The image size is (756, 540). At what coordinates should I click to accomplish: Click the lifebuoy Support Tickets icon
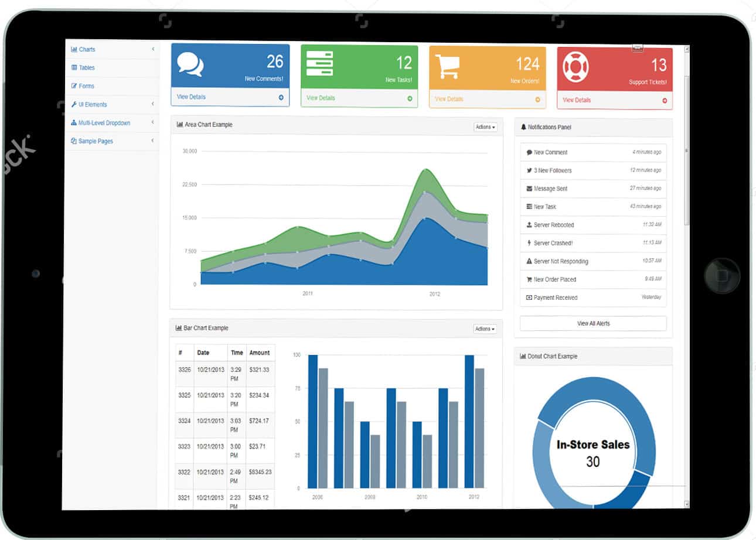pos(575,67)
